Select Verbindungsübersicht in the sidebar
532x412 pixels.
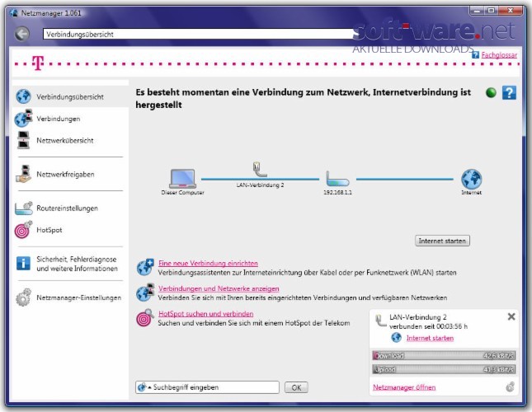coord(70,96)
